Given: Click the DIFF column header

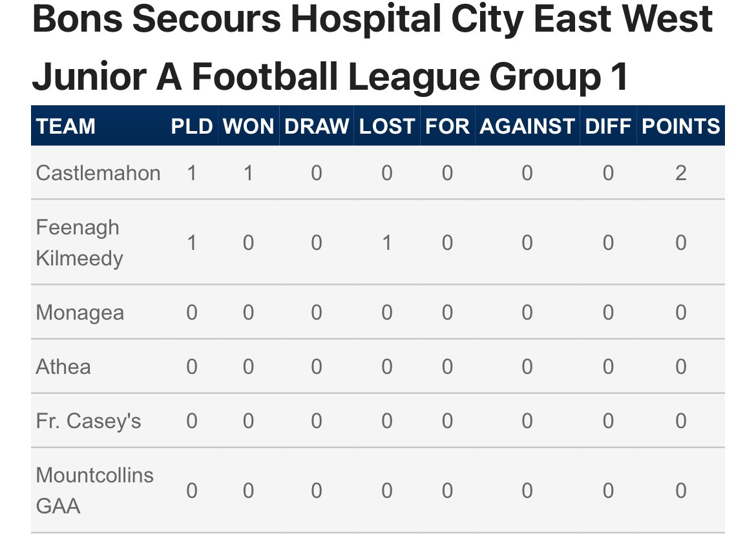Looking at the screenshot, I should click(x=608, y=126).
